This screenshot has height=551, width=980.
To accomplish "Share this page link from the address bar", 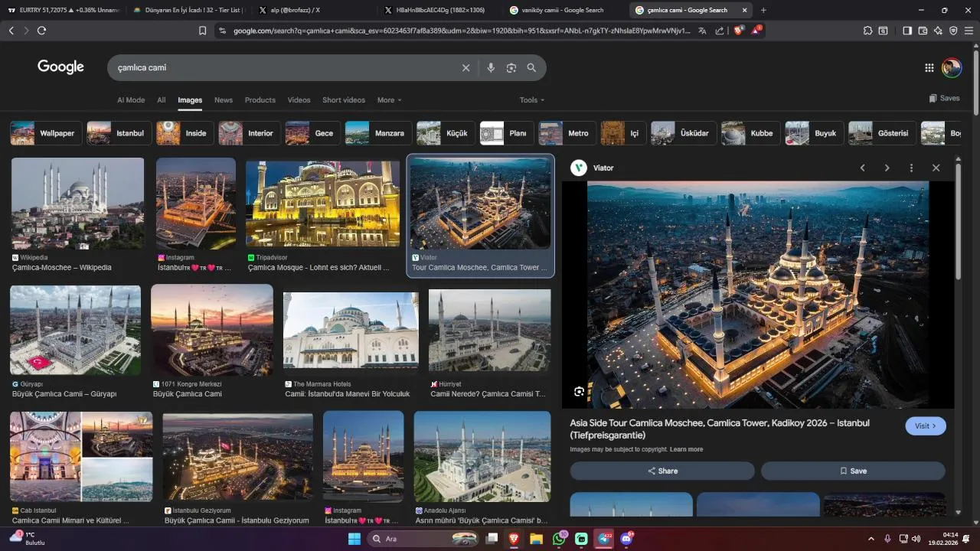I will point(720,31).
